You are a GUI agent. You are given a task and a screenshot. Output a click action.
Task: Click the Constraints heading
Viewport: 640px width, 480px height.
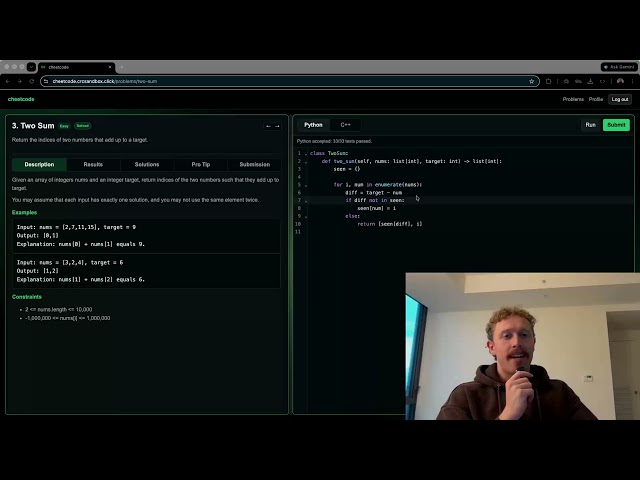pos(27,297)
